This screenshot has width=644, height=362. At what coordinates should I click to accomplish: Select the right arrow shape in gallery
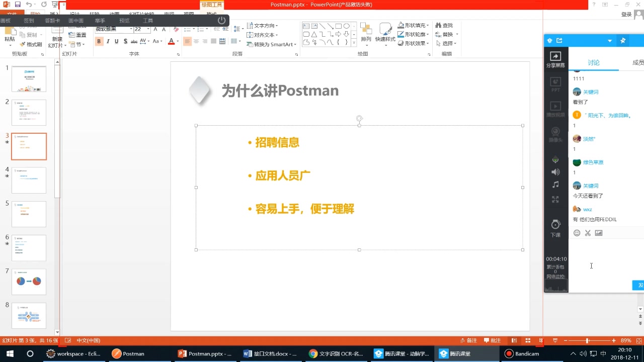pos(338,34)
